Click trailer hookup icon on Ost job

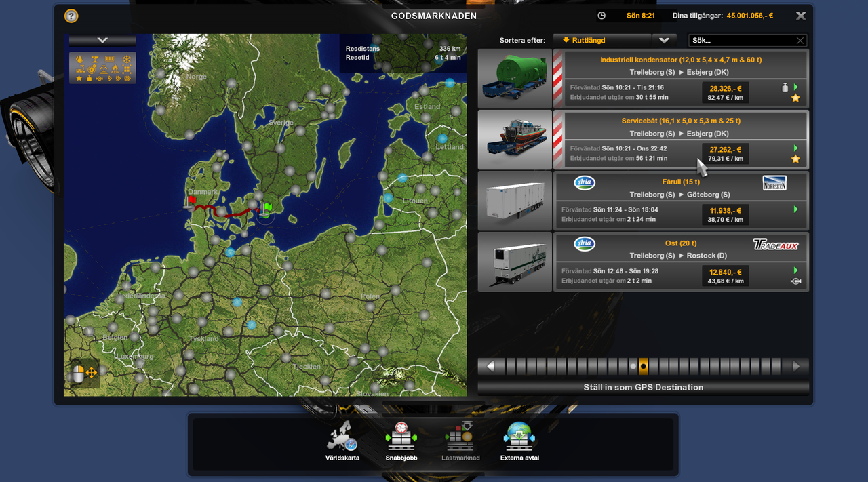tap(795, 281)
